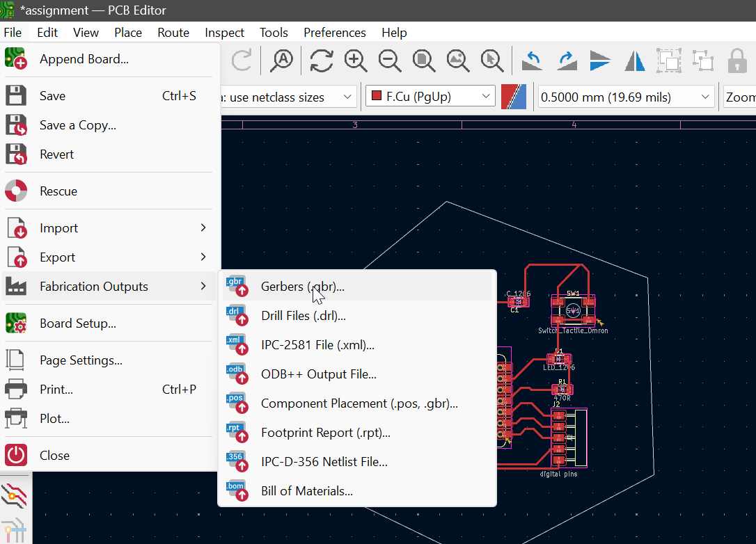Click the Find text magnifier icon
Screen dimensions: 756x544
click(282, 61)
